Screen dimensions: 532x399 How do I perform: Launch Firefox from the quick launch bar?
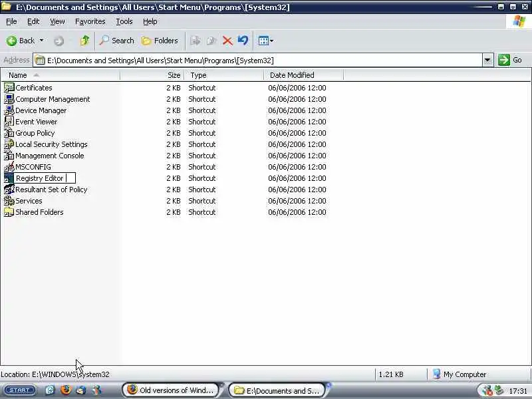tap(65, 390)
